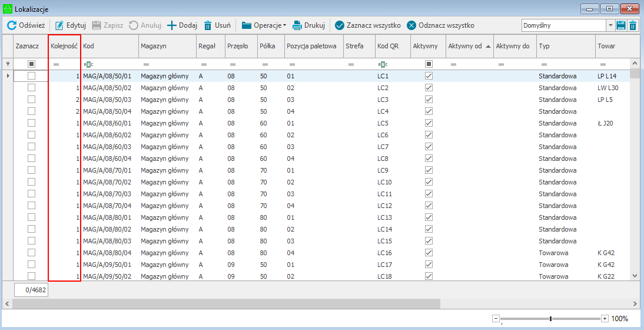This screenshot has height=330, width=644.
Task: Click the Odśwież refresh icon
Action: [x=11, y=25]
